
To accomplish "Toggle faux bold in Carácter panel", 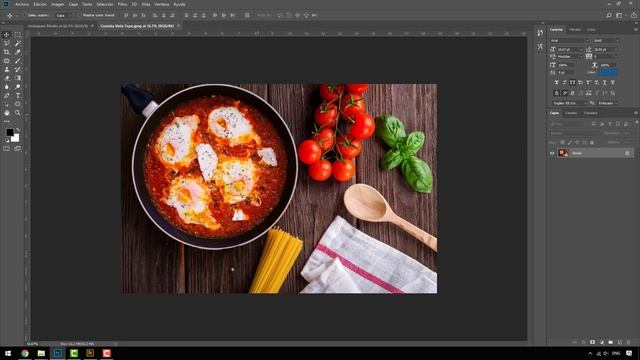I will 556,82.
